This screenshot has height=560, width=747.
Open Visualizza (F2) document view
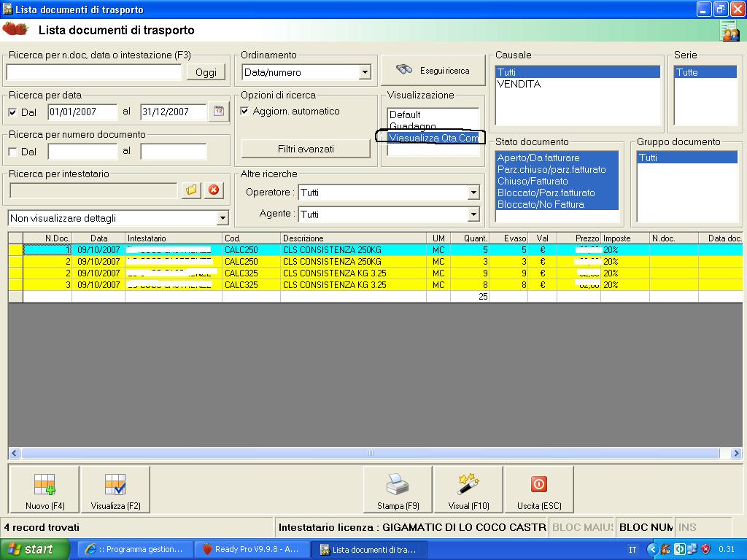point(115,489)
